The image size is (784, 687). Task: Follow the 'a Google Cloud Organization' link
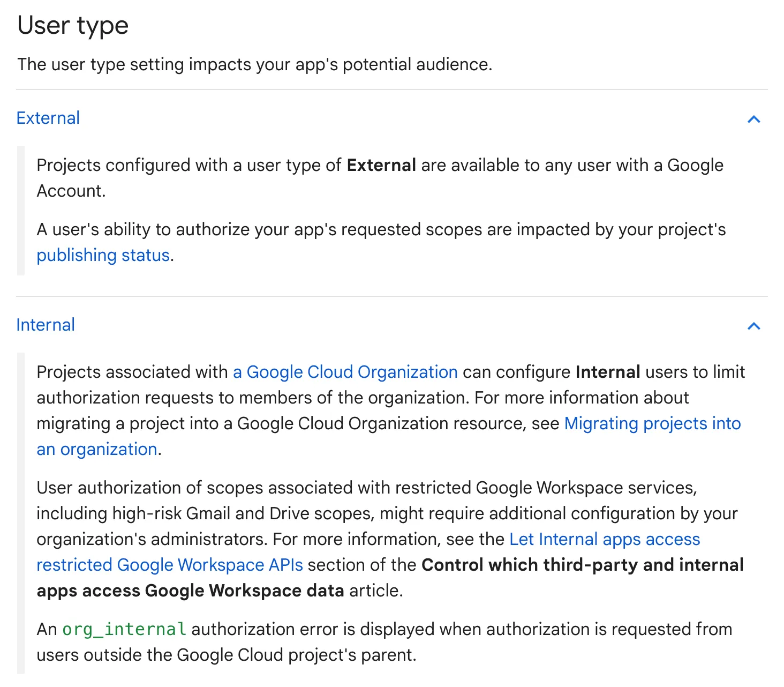[x=345, y=372]
